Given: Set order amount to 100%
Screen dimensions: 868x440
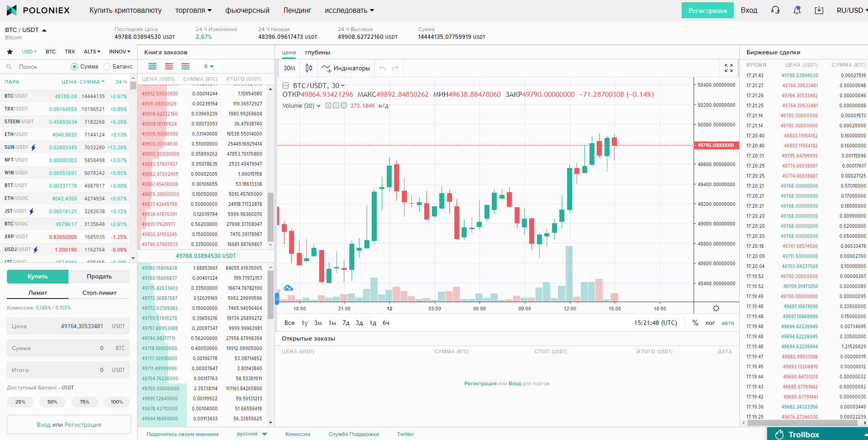Looking at the screenshot, I should 117,402.
